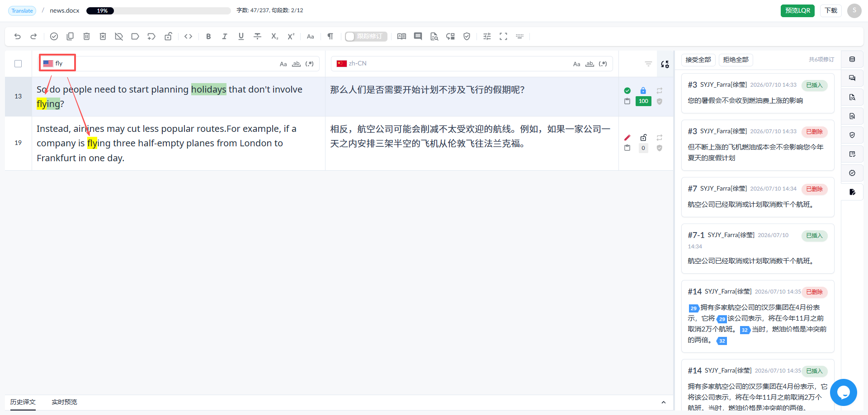Open translation memory database sidebar icon

[852, 60]
